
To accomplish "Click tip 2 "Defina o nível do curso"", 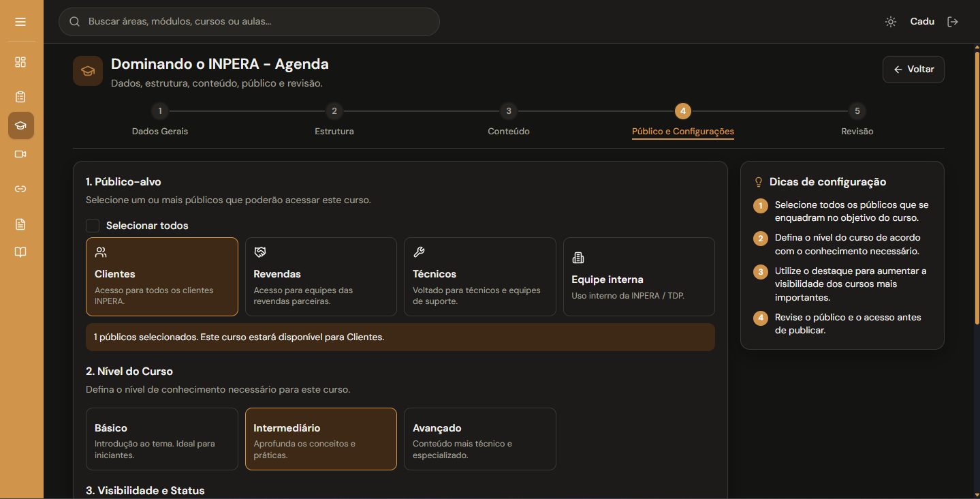I will pyautogui.click(x=842, y=245).
